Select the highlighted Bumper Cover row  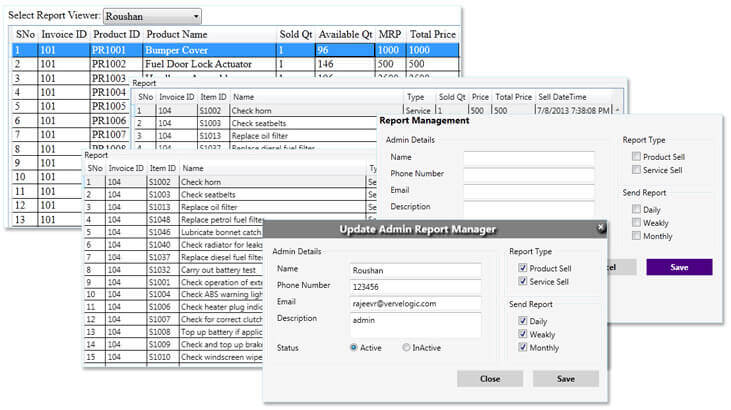(208, 49)
